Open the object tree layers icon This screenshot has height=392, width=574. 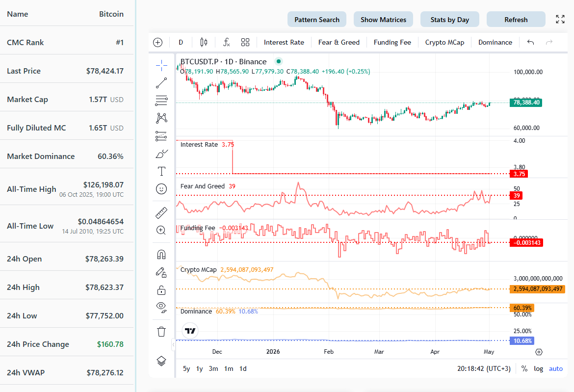click(x=161, y=361)
